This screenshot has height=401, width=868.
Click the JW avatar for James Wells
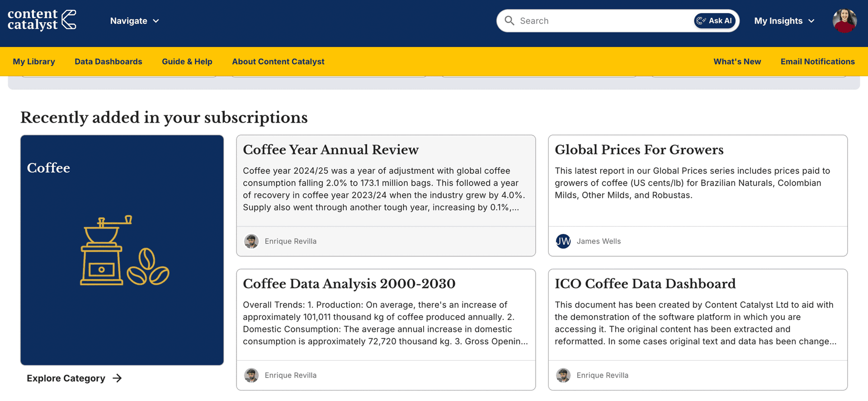tap(563, 241)
